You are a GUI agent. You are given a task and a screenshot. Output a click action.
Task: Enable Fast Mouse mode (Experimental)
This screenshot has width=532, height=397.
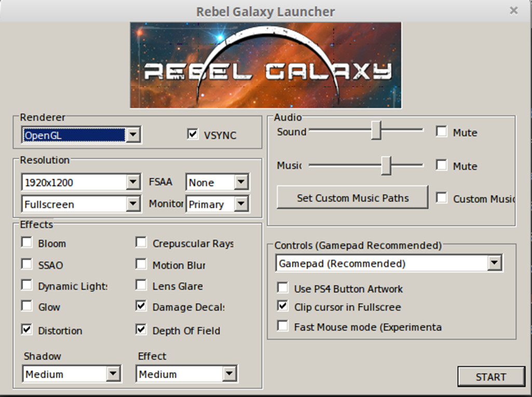point(283,326)
